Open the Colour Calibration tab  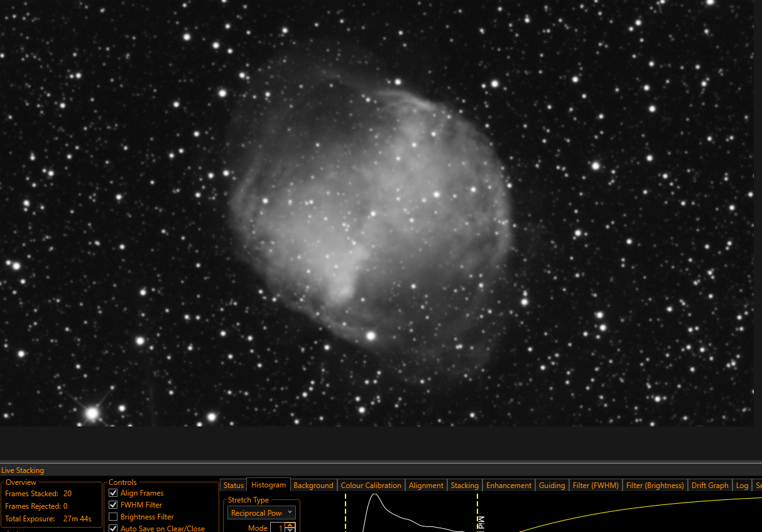371,486
